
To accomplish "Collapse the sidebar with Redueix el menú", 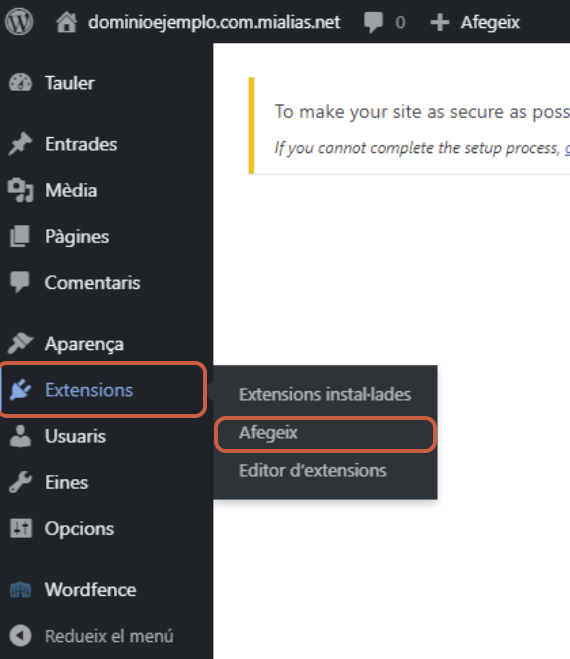I will click(x=92, y=636).
